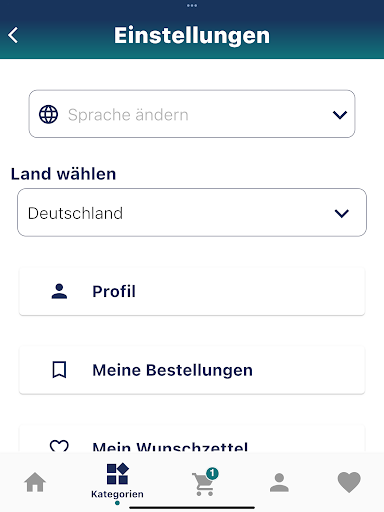The width and height of the screenshot is (384, 512).
Task: Open the home tab icon
Action: [x=35, y=482]
